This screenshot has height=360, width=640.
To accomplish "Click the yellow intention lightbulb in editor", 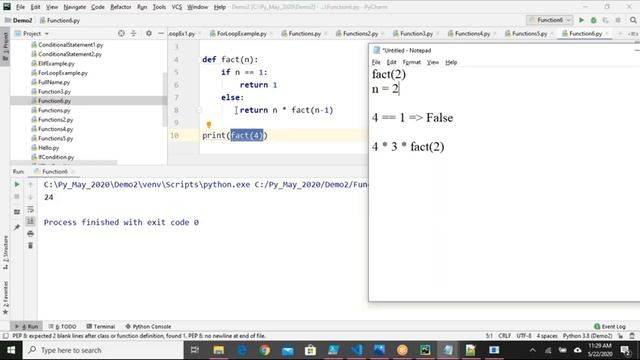I will (209, 124).
